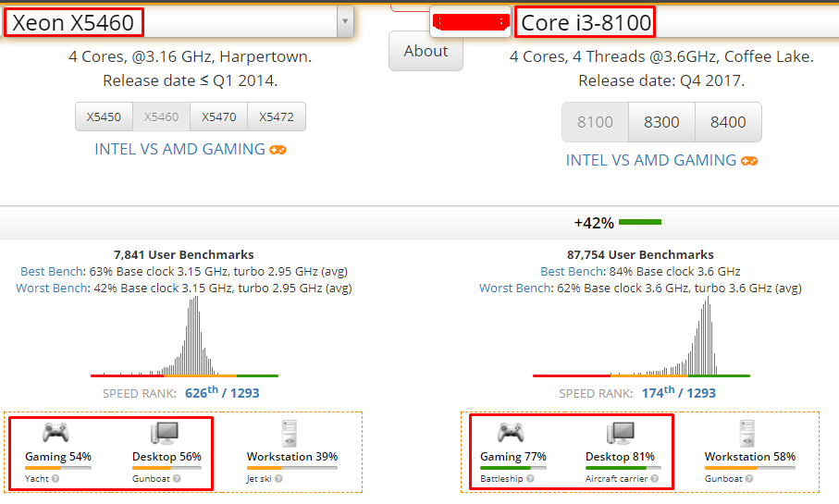Viewport: 839px width, 504px height.
Task: Click the Core i3 Workstation tower icon
Action: [x=747, y=434]
